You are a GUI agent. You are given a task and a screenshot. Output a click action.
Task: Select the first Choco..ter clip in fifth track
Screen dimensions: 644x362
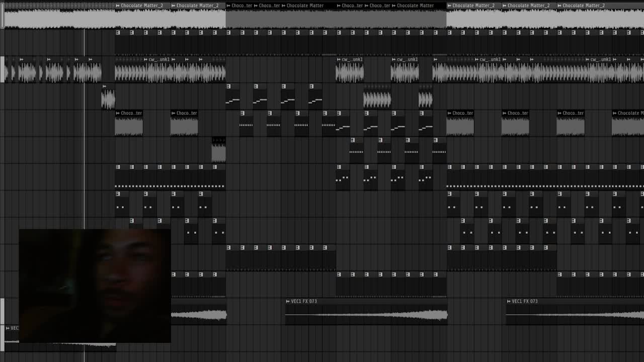[129, 123]
